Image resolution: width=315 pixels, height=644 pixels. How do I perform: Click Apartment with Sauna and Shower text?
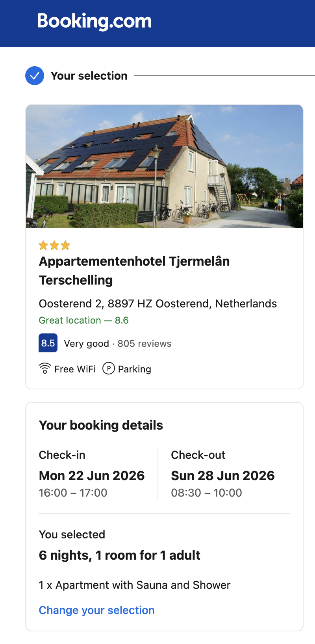pos(135,585)
